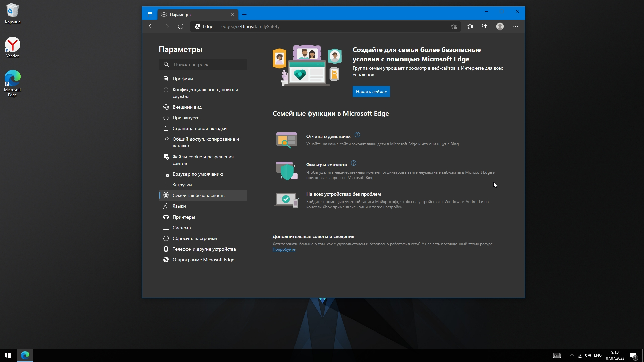Viewport: 644px width, 362px height.
Task: Open a new tab with plus button
Action: pos(244,15)
